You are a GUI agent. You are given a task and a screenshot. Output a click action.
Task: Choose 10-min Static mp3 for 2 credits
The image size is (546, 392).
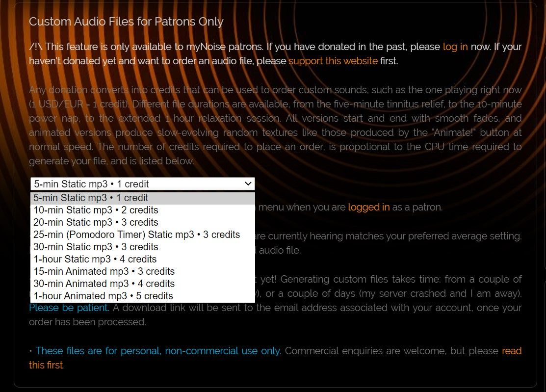click(x=96, y=210)
